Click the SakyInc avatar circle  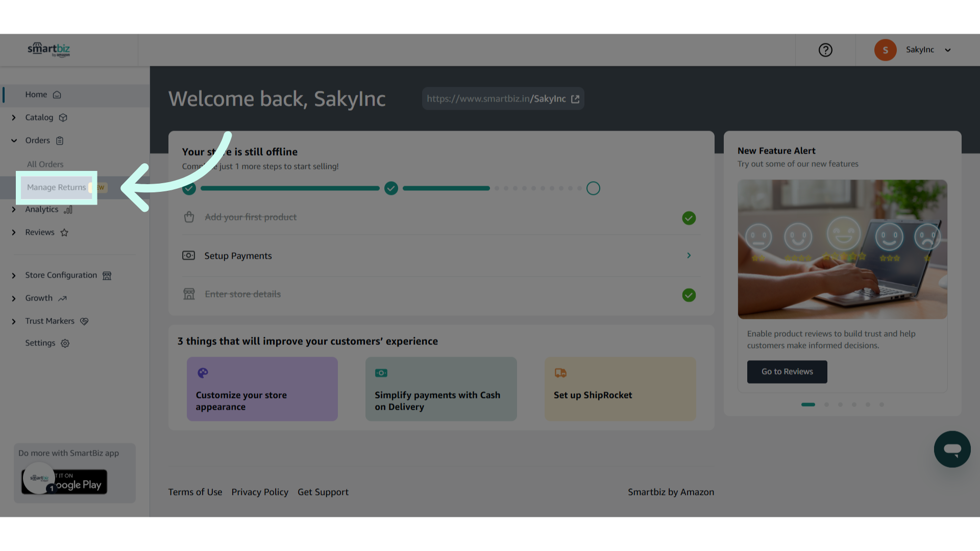(x=885, y=50)
